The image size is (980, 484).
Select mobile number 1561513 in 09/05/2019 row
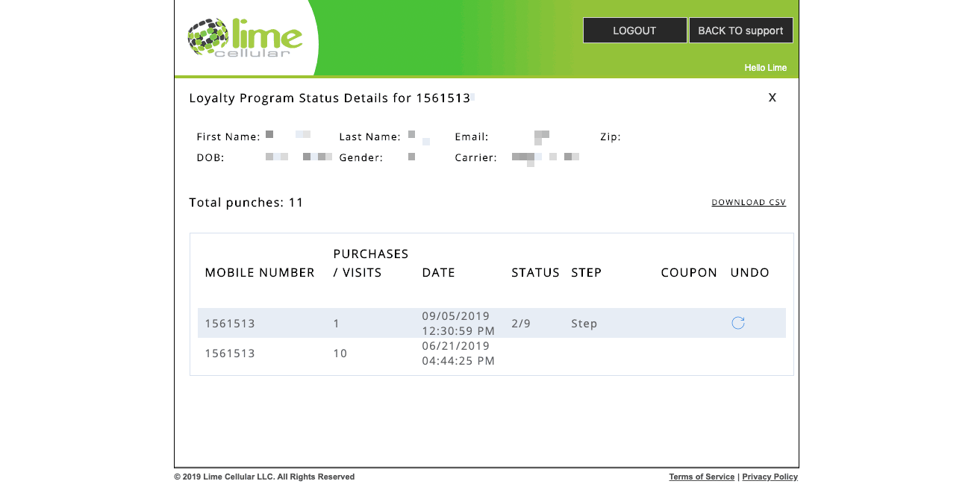[230, 324]
